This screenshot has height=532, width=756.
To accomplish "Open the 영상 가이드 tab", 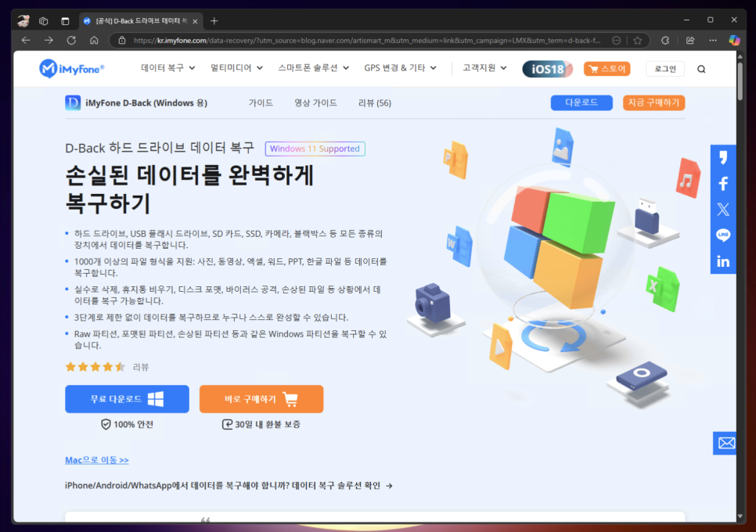I will (315, 102).
